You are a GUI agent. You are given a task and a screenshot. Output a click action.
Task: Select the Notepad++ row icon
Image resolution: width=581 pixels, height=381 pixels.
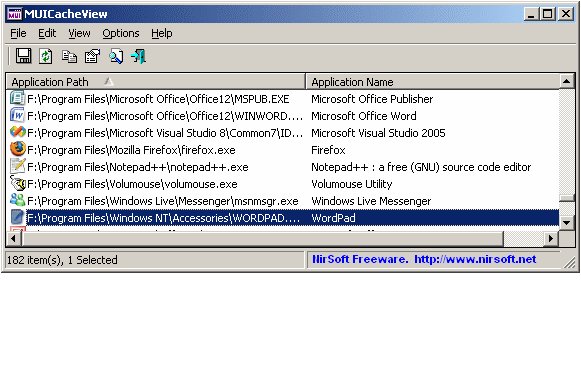point(17,166)
